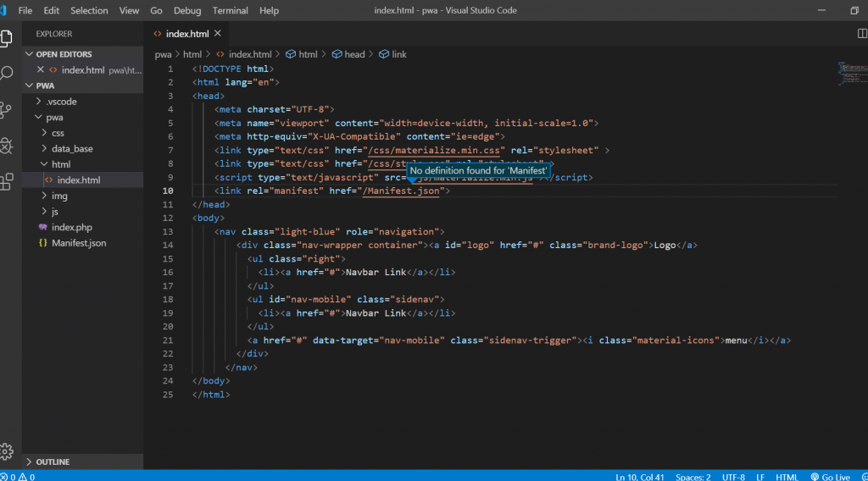Click Go Live in status bar
This screenshot has width=868, height=481.
pyautogui.click(x=830, y=477)
